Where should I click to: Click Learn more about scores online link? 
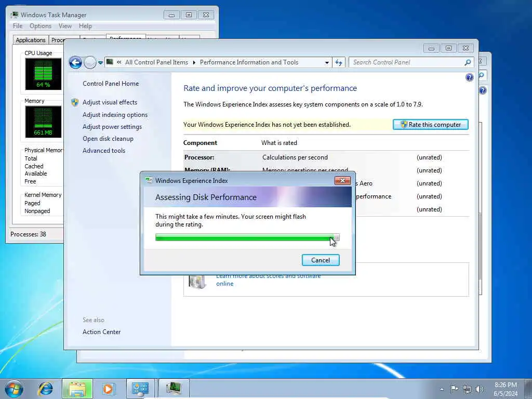pyautogui.click(x=268, y=280)
